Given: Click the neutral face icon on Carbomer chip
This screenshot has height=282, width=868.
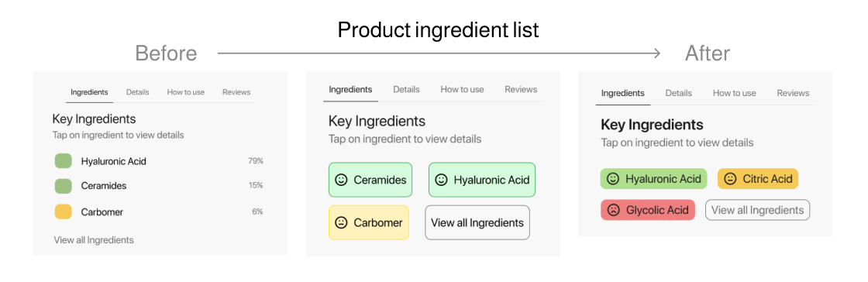Looking at the screenshot, I should pyautogui.click(x=341, y=223).
